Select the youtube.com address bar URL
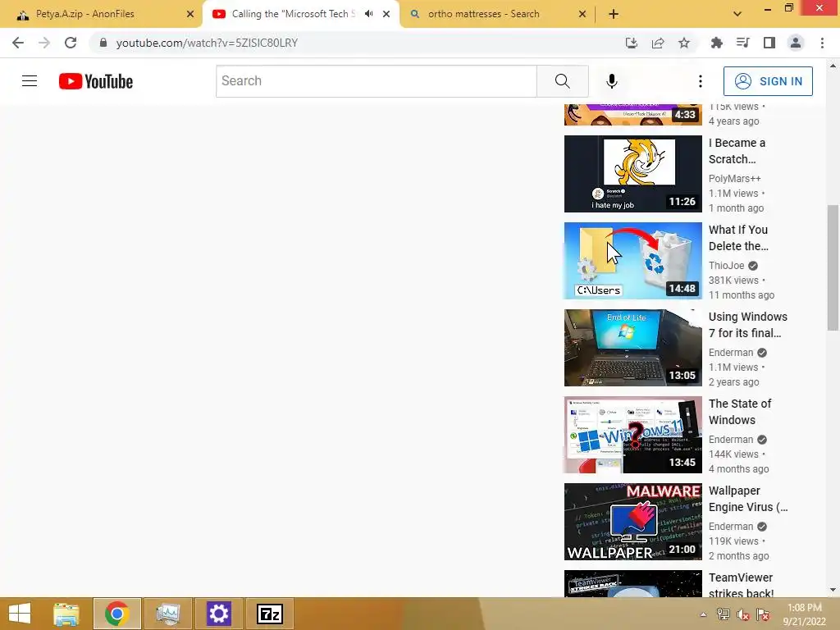The width and height of the screenshot is (840, 630). [207, 43]
